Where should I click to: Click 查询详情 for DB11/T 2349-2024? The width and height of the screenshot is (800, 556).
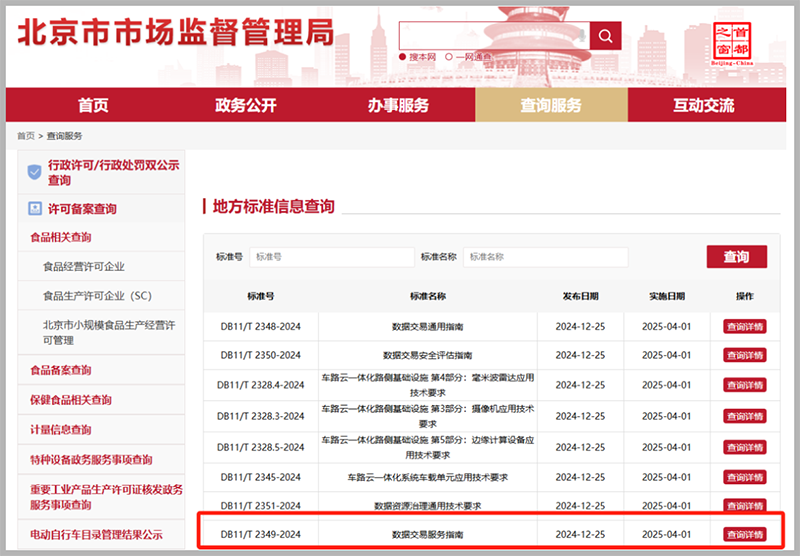pyautogui.click(x=744, y=535)
